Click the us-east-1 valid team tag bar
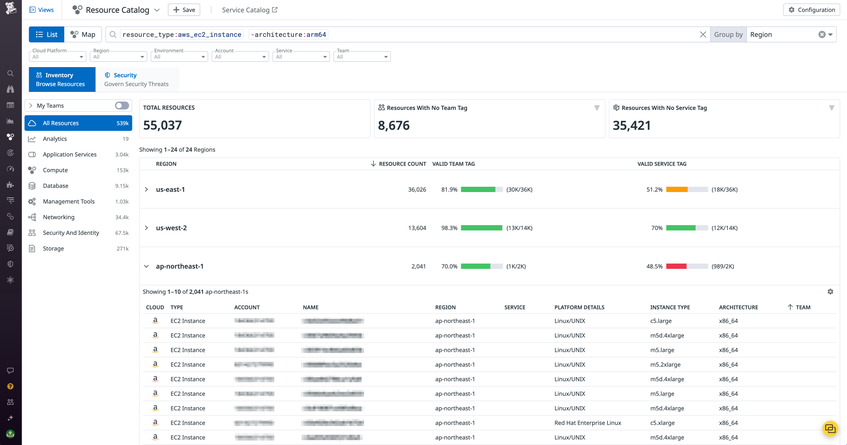 click(x=482, y=190)
